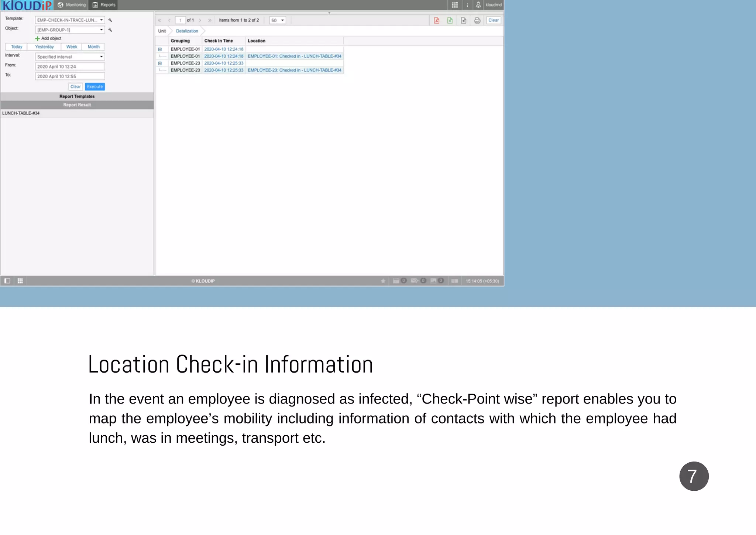Switch to the Monitoring tab

pyautogui.click(x=72, y=5)
